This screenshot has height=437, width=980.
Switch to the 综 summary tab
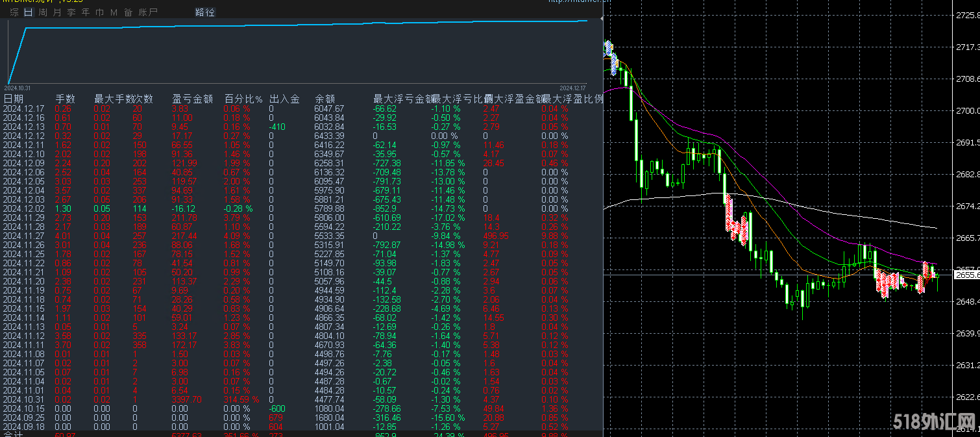tap(14, 12)
